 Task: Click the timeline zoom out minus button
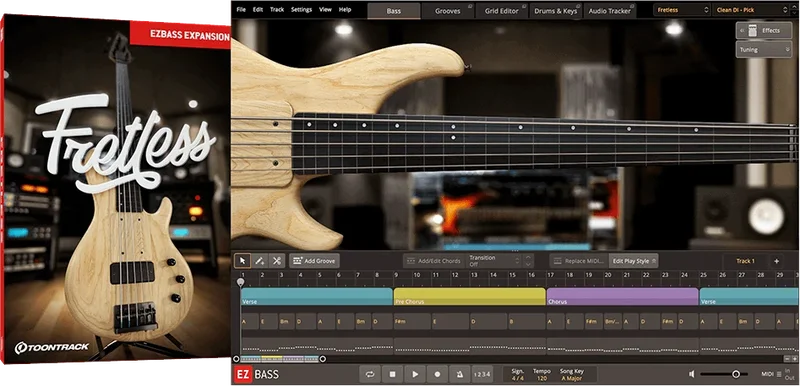tap(787, 359)
